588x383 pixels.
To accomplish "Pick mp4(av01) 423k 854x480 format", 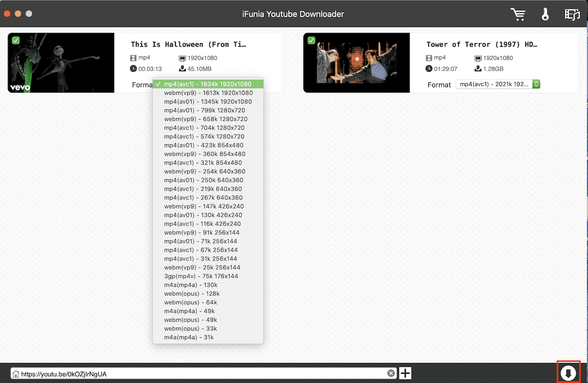I will tap(203, 145).
